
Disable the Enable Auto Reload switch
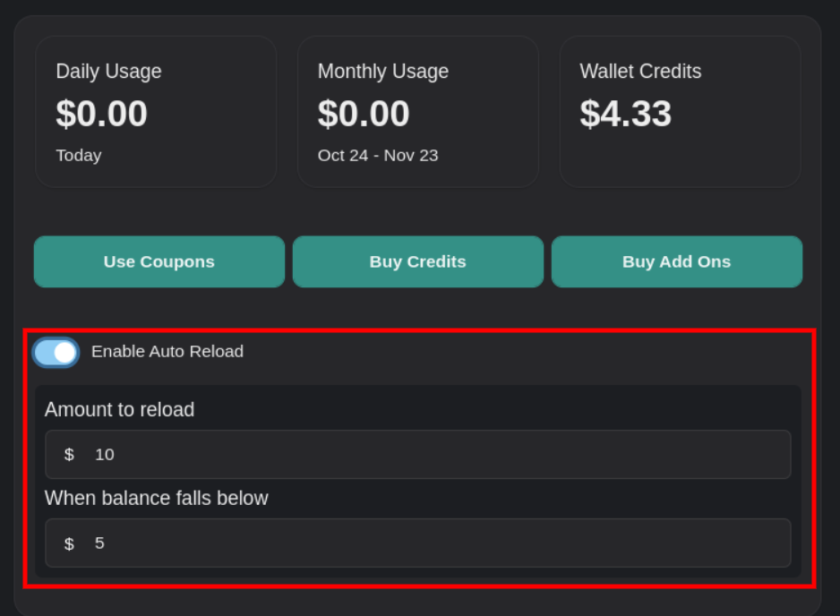56,352
